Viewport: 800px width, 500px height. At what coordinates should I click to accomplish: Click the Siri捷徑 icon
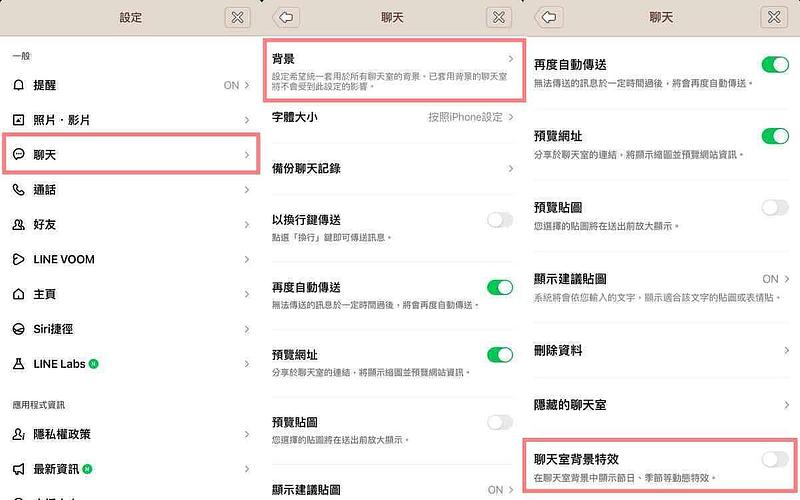point(18,329)
